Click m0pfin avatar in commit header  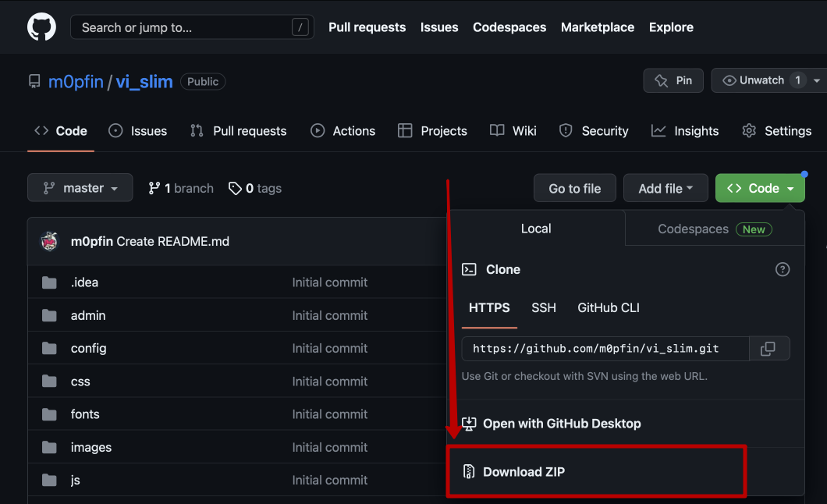50,241
